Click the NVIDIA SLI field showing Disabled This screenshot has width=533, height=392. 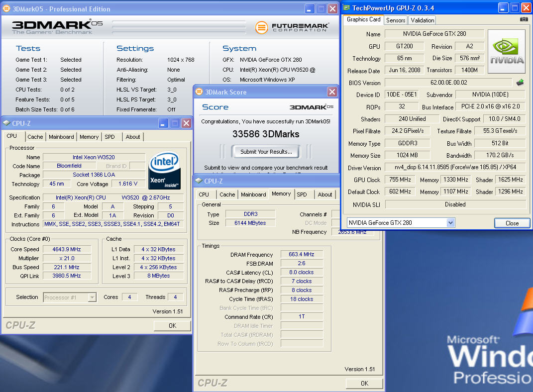coord(455,204)
